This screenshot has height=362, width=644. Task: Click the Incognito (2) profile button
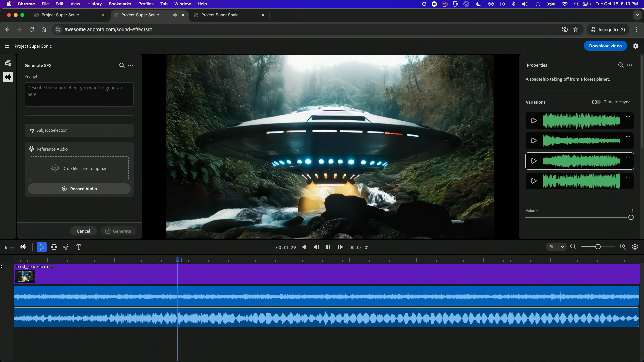tap(607, 29)
